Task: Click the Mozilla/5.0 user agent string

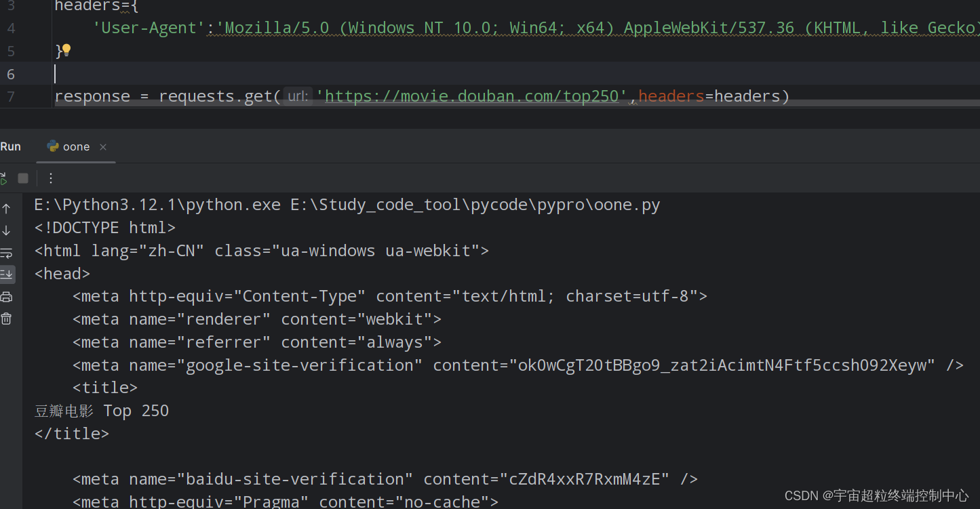Action: tap(597, 28)
